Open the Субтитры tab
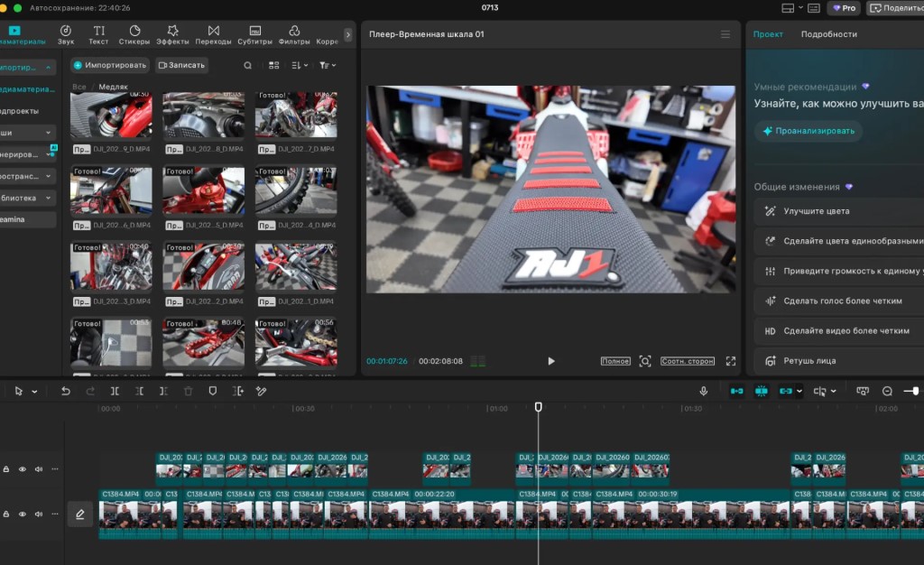 click(254, 35)
